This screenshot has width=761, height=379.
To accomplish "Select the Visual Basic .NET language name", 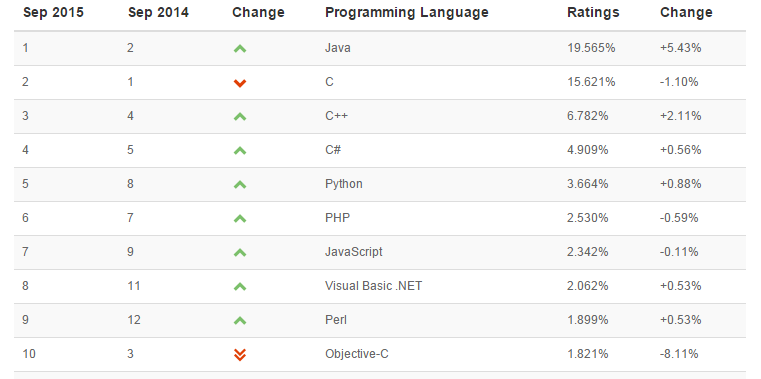I will pyautogui.click(x=373, y=286).
